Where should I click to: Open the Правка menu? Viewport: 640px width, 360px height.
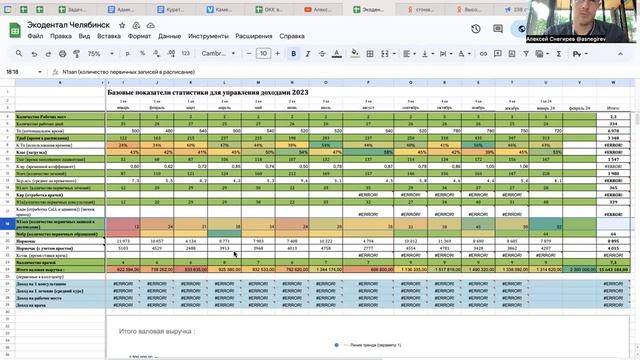tap(61, 36)
